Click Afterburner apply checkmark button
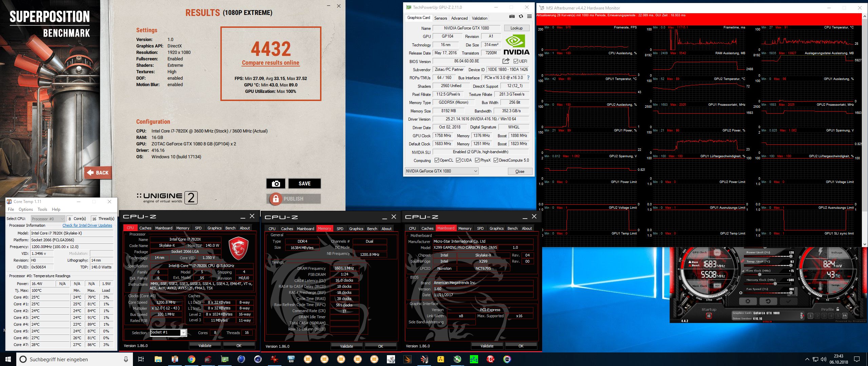 coord(789,301)
